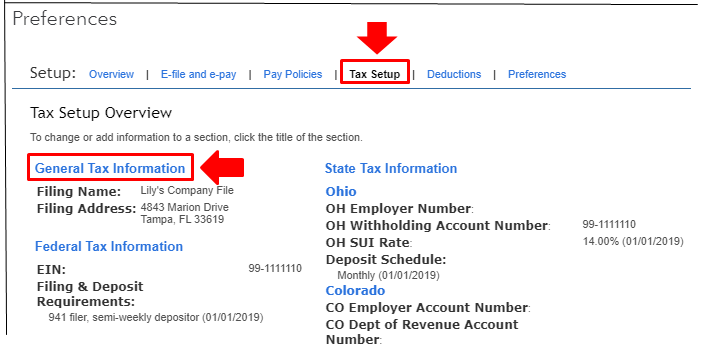Click the Monthly (01/01/2019) deposit schedule

388,275
